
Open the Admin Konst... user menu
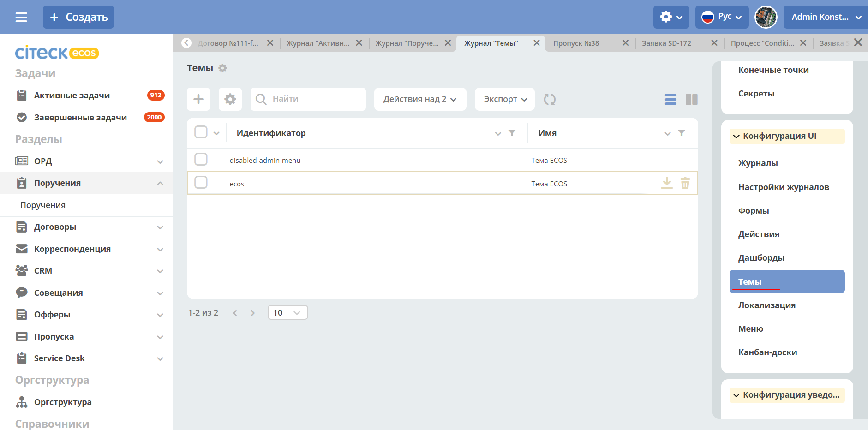click(x=826, y=17)
